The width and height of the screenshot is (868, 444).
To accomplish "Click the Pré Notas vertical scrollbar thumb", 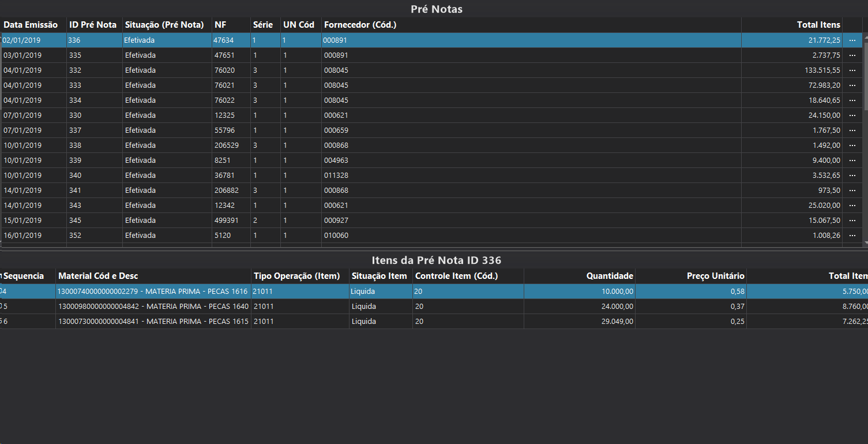I will point(865,76).
